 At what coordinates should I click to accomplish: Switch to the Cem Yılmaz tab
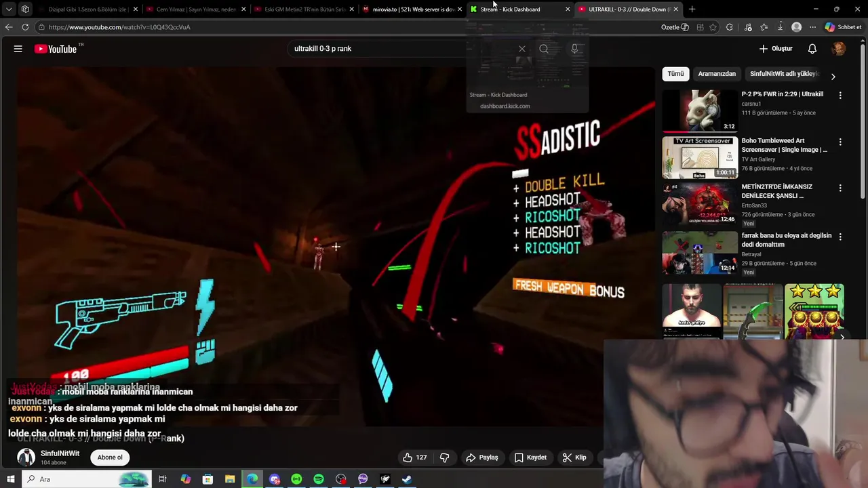pyautogui.click(x=196, y=9)
